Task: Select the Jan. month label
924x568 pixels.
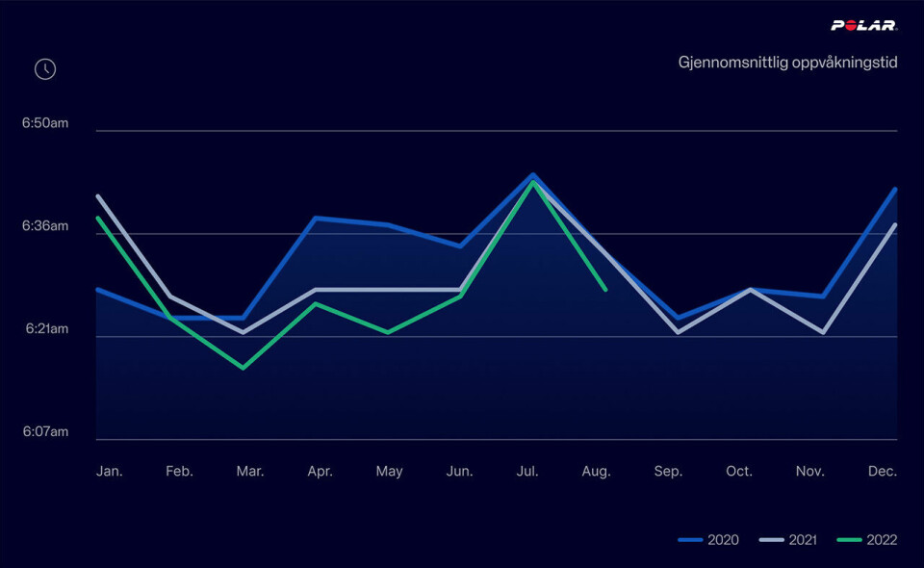Action: [110, 472]
